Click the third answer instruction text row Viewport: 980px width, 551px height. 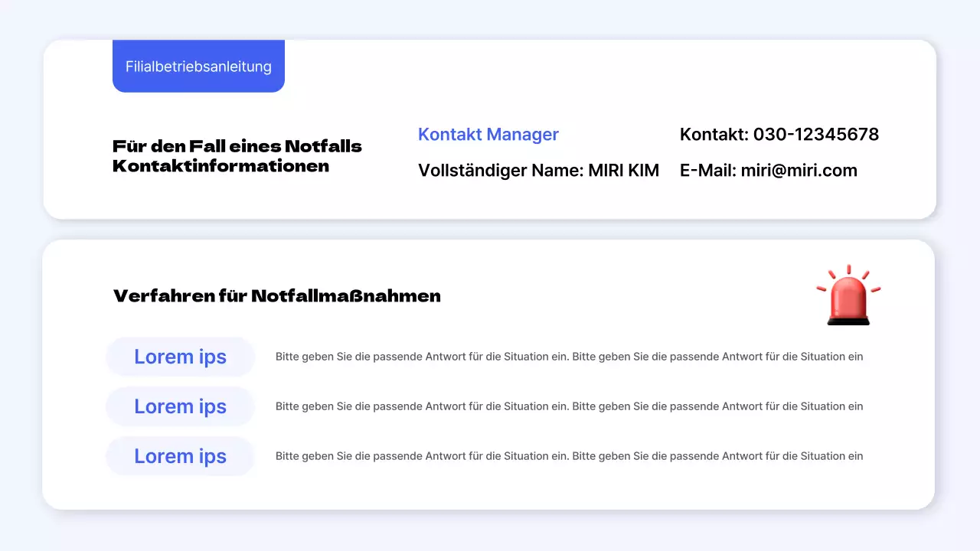pos(570,455)
